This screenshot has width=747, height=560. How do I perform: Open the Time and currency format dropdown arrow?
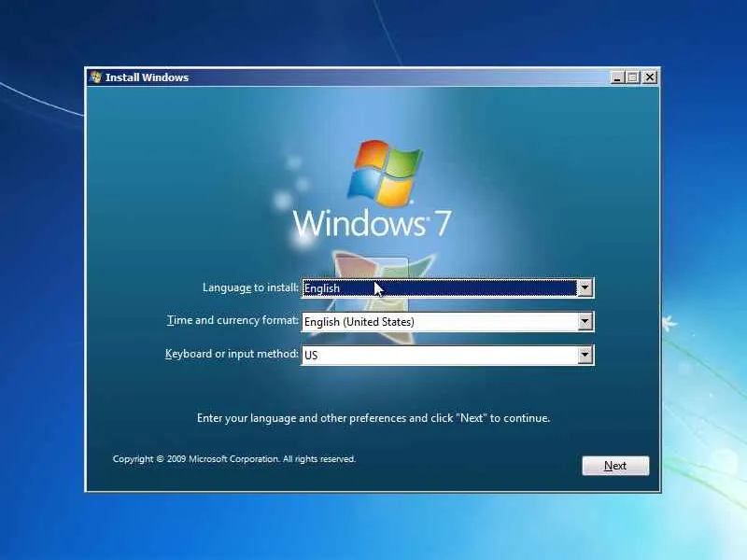pyautogui.click(x=585, y=321)
